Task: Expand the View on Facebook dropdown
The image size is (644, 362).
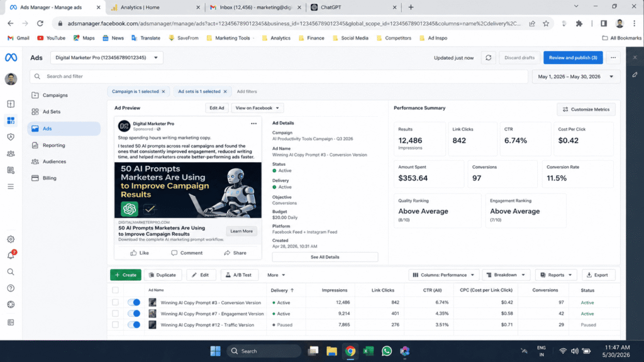Action: point(257,108)
